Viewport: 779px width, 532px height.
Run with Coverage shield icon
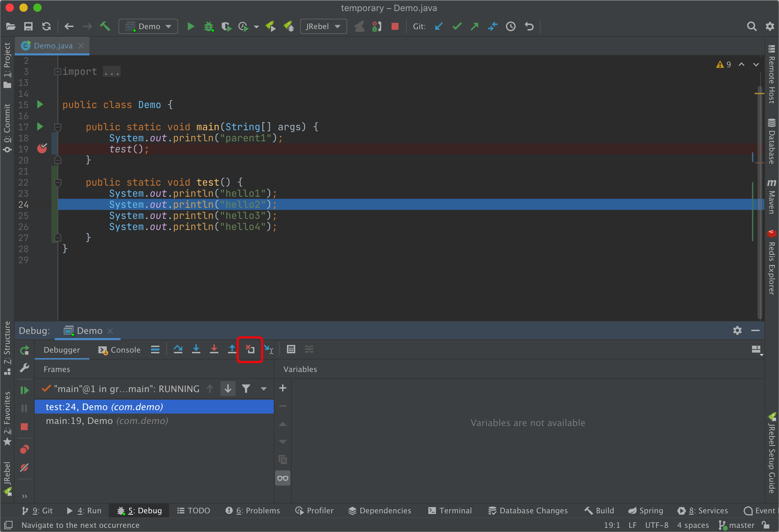226,26
